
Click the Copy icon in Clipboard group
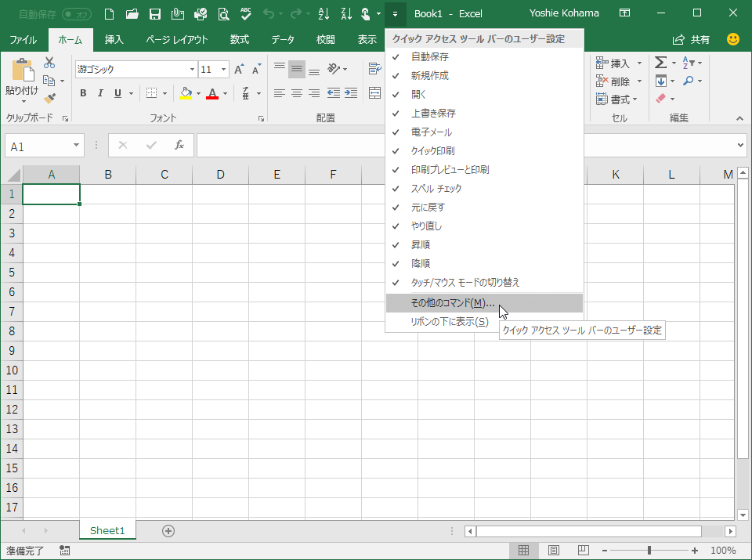49,81
